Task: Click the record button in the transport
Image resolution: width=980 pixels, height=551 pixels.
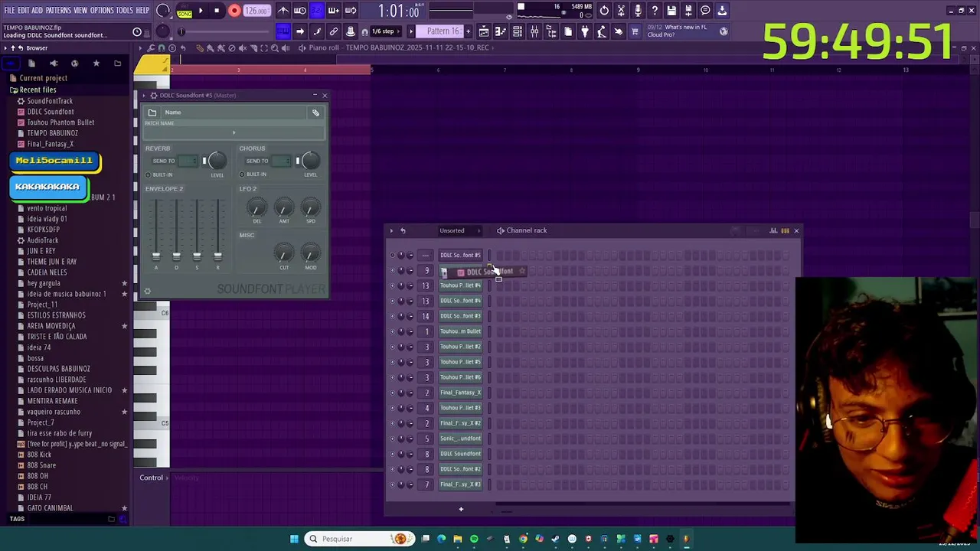Action: pyautogui.click(x=234, y=11)
